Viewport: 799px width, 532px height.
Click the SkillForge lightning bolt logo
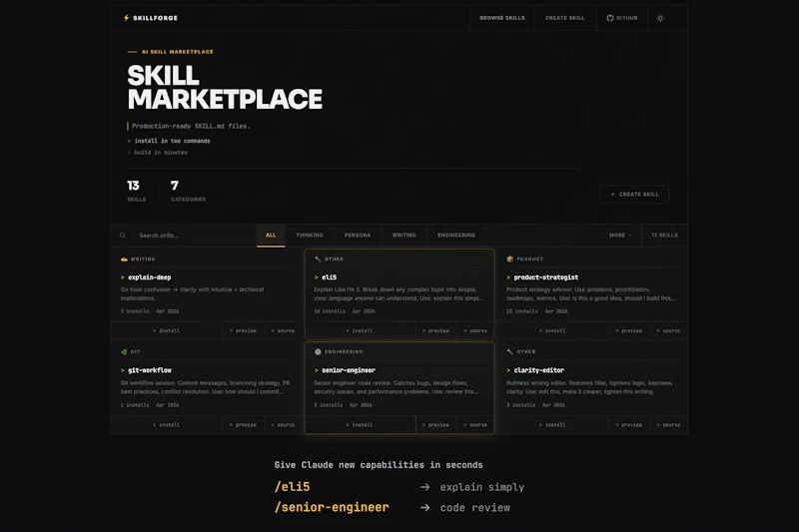click(x=127, y=18)
